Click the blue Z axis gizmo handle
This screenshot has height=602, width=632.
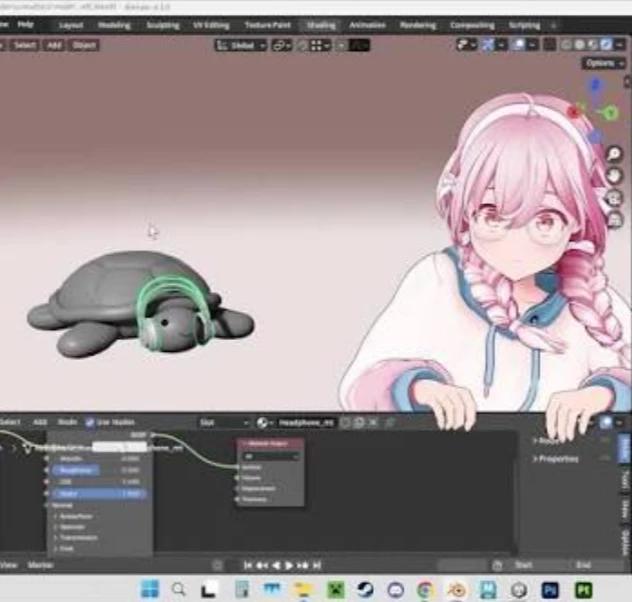pyautogui.click(x=596, y=85)
